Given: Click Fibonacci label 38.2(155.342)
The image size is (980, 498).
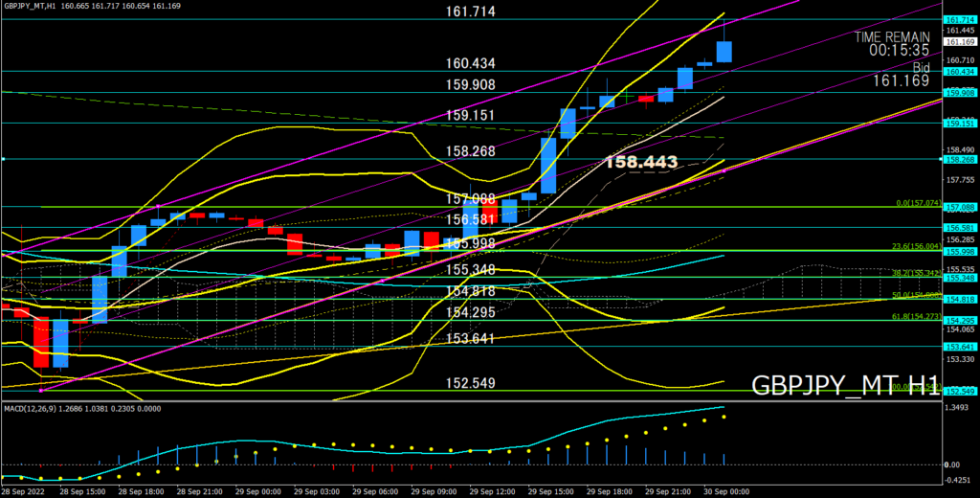Looking at the screenshot, I should 916,273.
